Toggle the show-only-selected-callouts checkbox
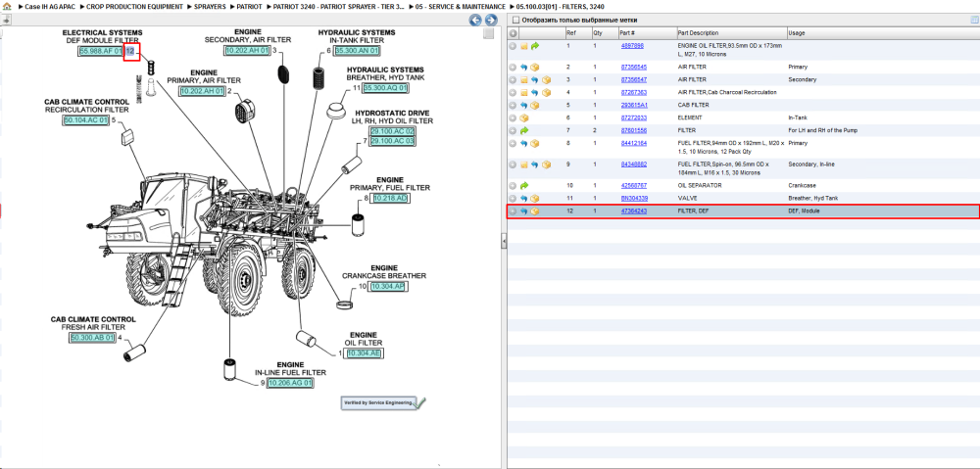This screenshot has width=980, height=469. (x=515, y=20)
